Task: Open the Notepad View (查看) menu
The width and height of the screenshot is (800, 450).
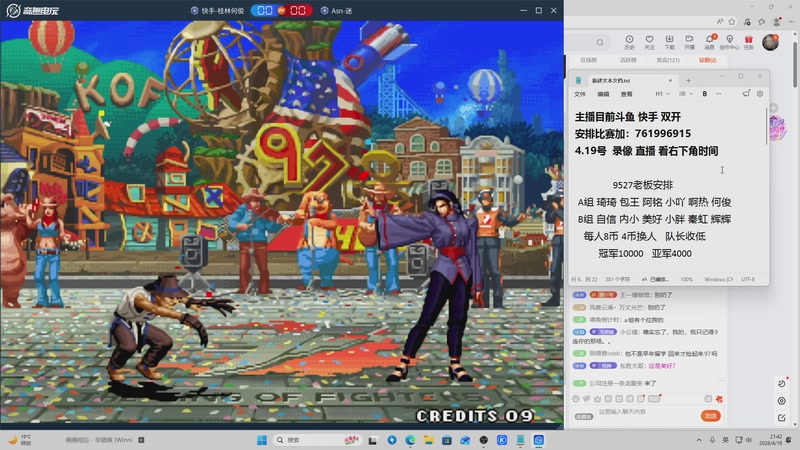Action: click(x=627, y=94)
